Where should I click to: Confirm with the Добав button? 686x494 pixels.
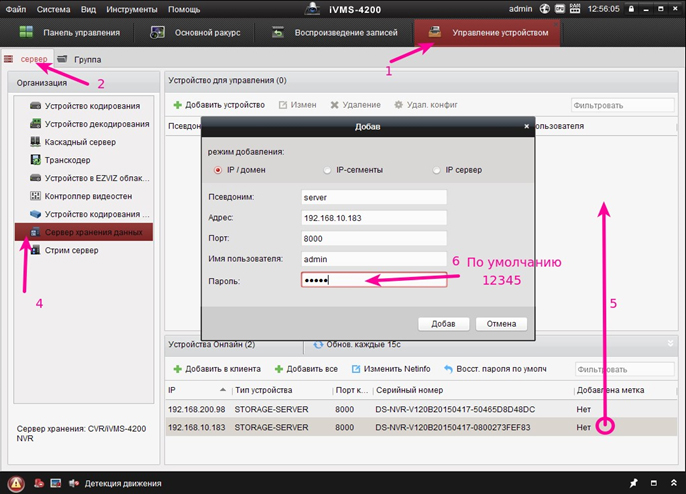click(443, 324)
